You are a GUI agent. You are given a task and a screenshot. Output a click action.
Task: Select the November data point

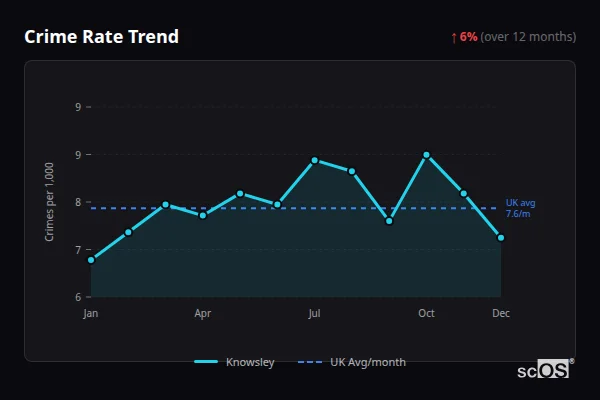[x=463, y=194]
